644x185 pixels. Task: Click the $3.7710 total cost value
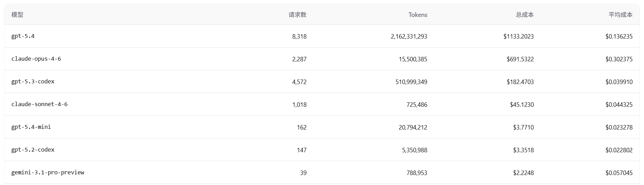coord(523,127)
